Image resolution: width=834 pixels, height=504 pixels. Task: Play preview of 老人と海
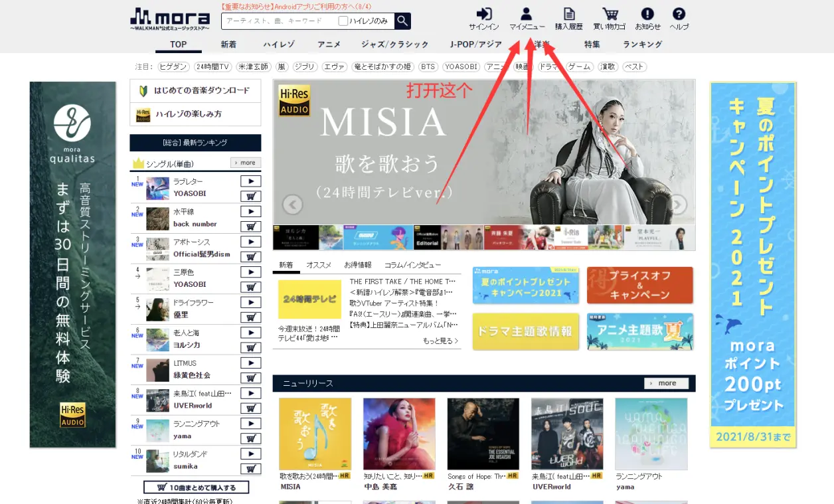pos(250,333)
